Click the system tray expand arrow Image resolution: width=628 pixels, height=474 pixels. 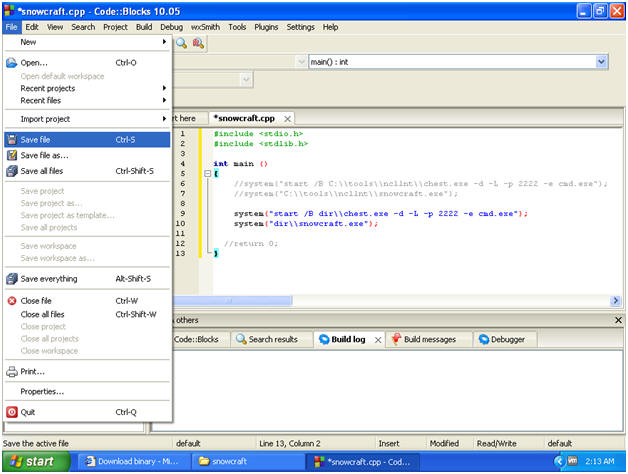(559, 461)
